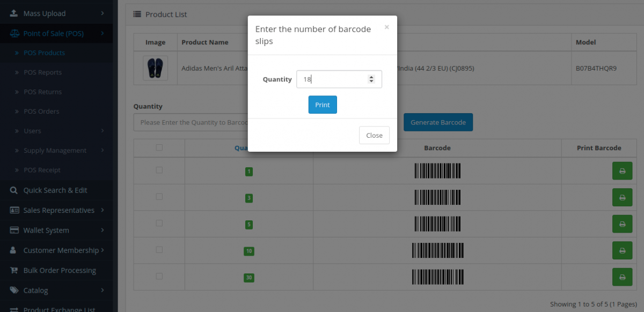Viewport: 644px width, 312px height.
Task: Increase Quantity using the spinner up arrow
Action: 371,76
